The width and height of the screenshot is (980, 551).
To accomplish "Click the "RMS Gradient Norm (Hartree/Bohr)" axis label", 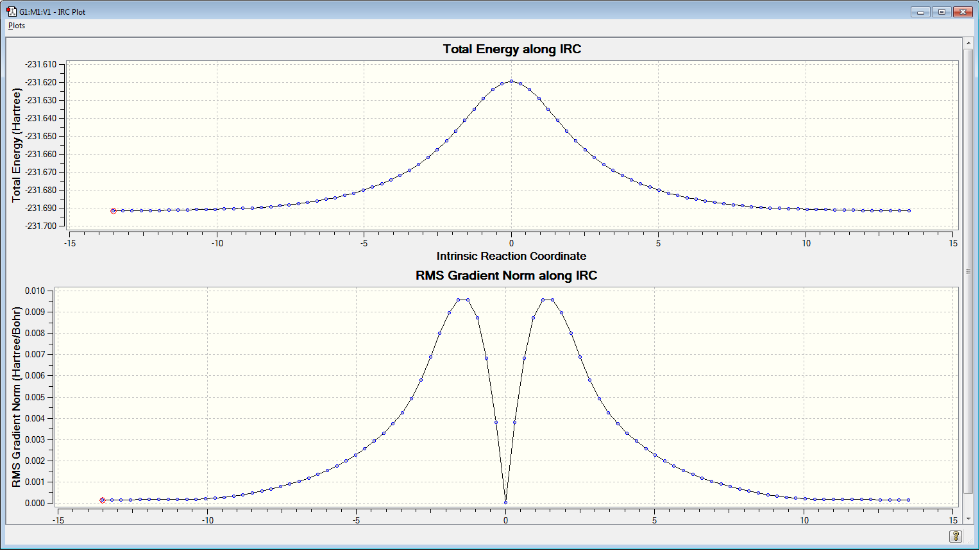I will click(17, 397).
